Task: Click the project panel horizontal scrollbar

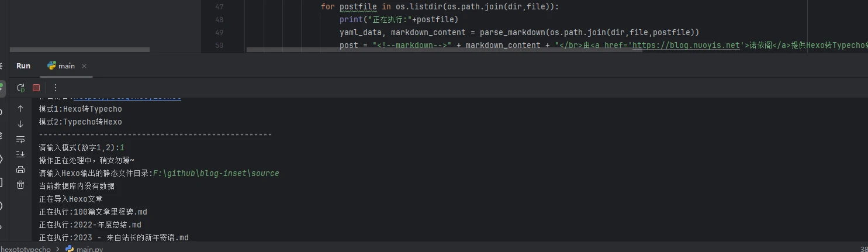Action: point(105,50)
